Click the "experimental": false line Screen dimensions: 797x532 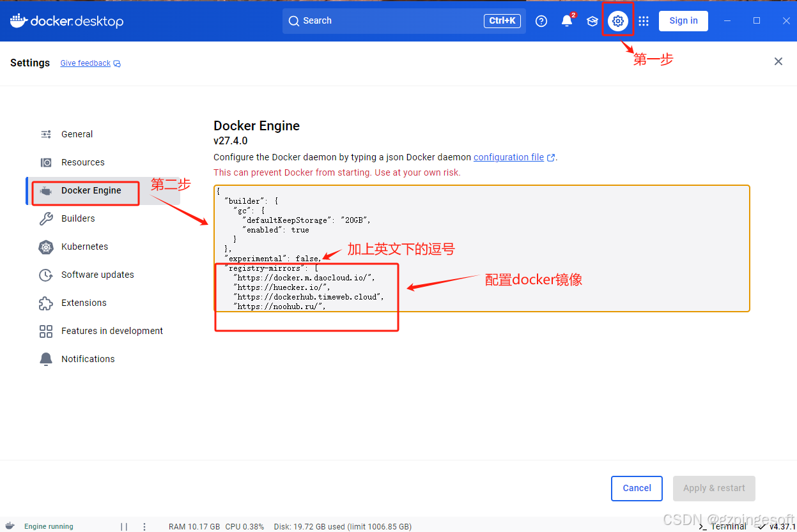tap(272, 259)
